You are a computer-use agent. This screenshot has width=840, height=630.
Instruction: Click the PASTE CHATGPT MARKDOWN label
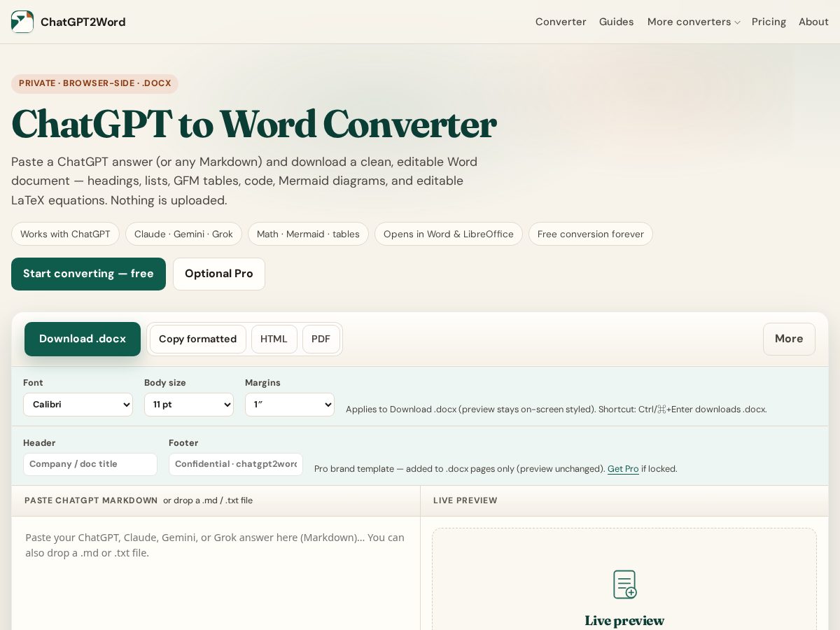[x=91, y=500]
